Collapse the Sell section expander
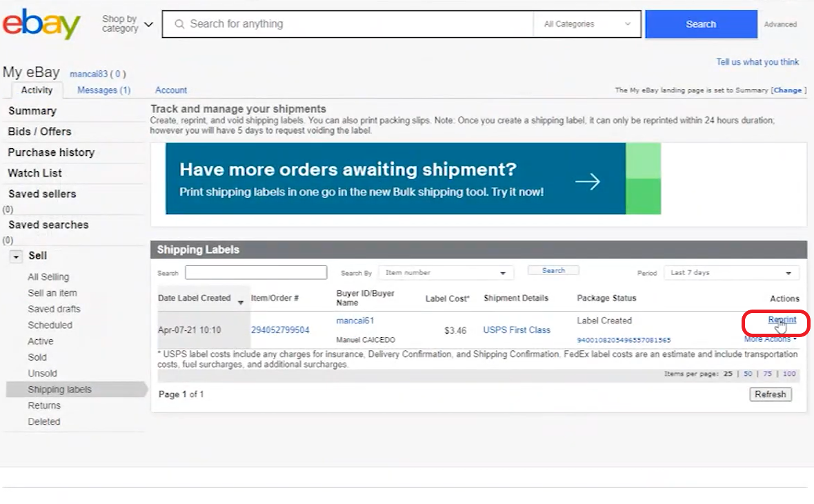 click(x=16, y=256)
